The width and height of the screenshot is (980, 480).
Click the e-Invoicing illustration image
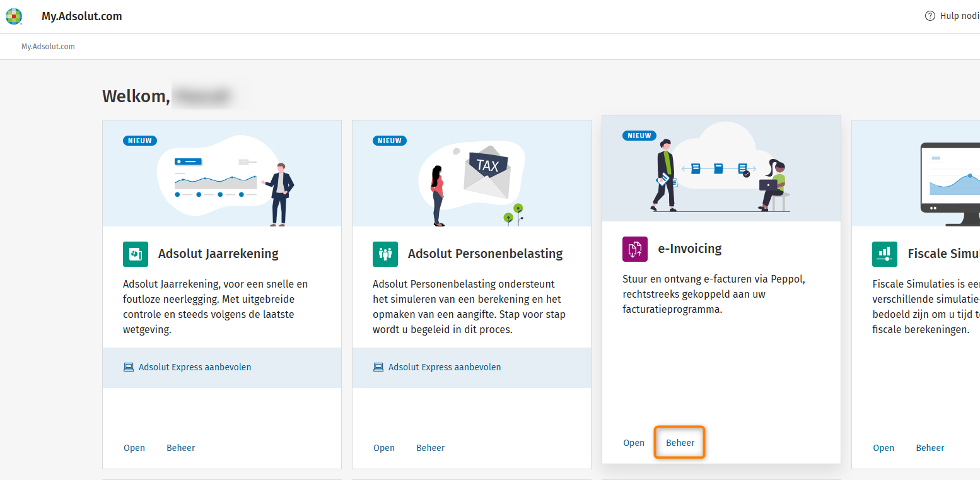click(721, 169)
